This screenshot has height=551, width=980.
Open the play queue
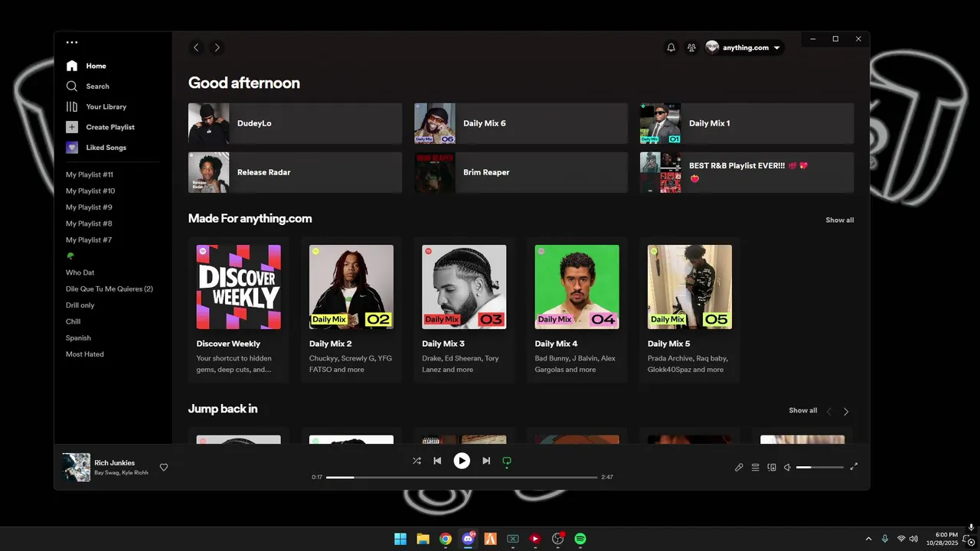pos(755,468)
